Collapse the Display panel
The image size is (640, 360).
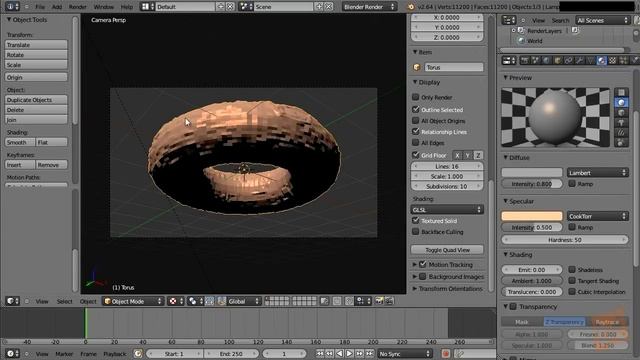pyautogui.click(x=415, y=82)
